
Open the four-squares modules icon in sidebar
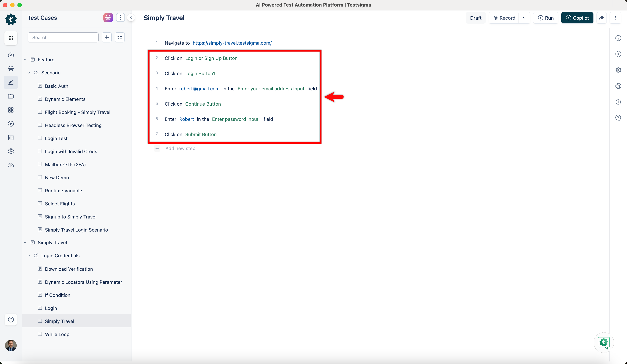click(x=11, y=110)
